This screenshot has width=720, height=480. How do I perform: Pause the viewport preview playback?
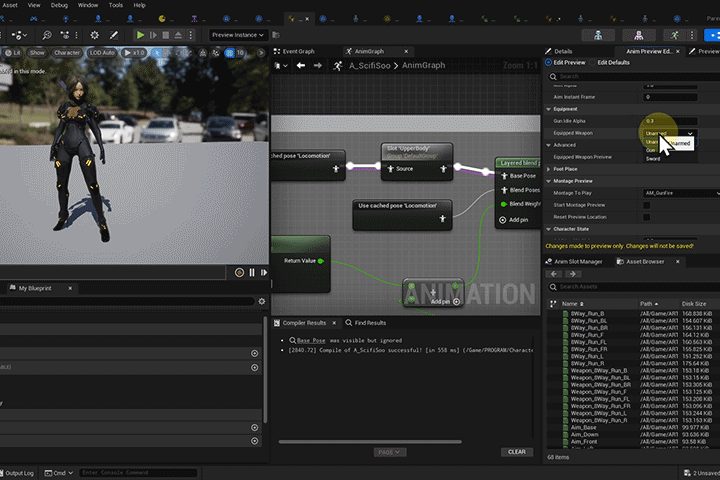click(x=252, y=272)
